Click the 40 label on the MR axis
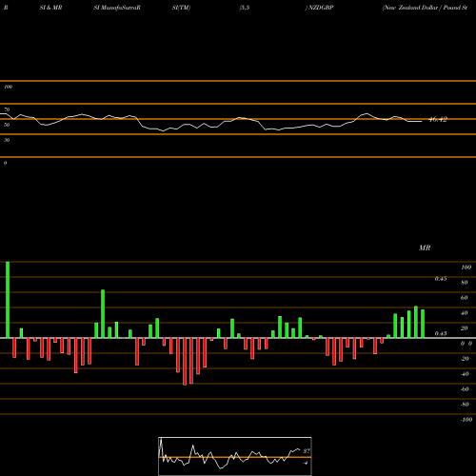The image size is (476, 476). (465, 313)
